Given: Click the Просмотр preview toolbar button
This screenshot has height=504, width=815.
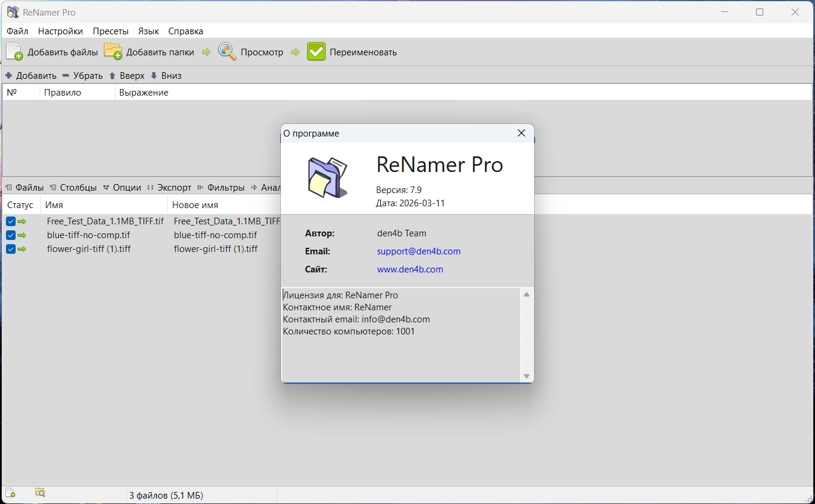Looking at the screenshot, I should pyautogui.click(x=251, y=52).
